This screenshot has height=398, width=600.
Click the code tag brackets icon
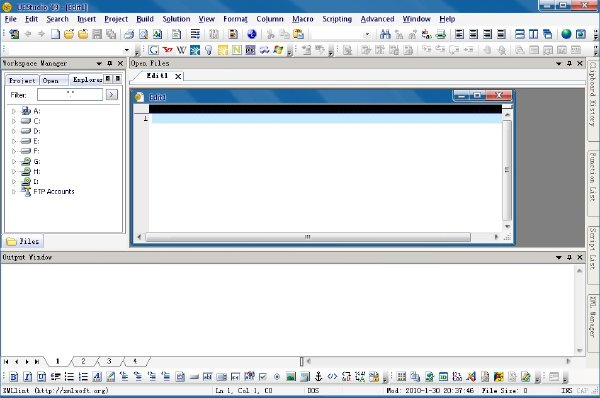(x=332, y=377)
